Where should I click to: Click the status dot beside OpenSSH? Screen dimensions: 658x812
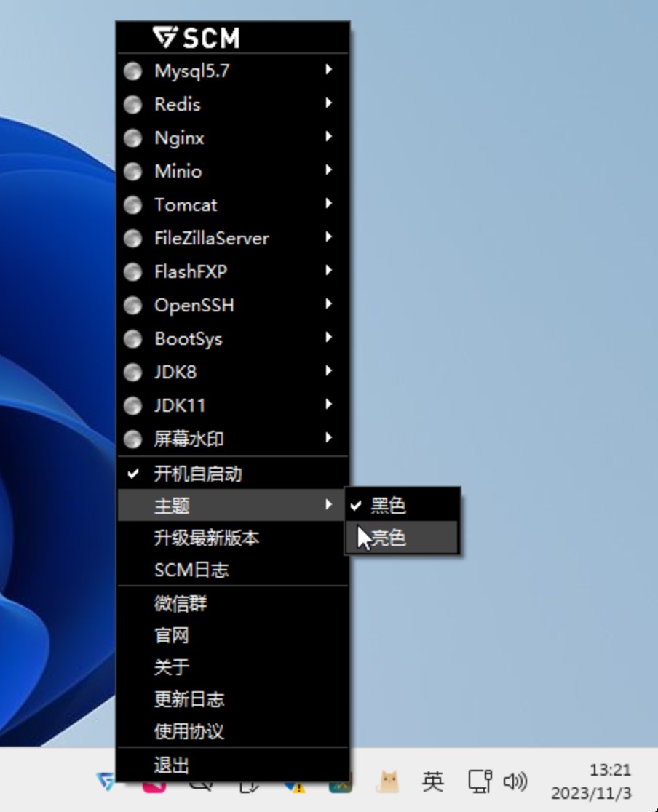(x=132, y=306)
